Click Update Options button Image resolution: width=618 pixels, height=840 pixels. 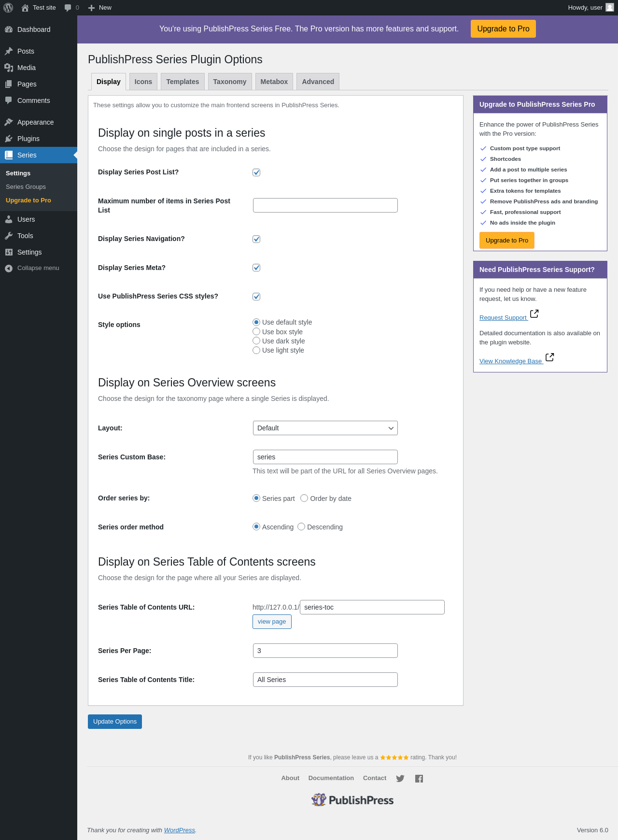coord(115,722)
